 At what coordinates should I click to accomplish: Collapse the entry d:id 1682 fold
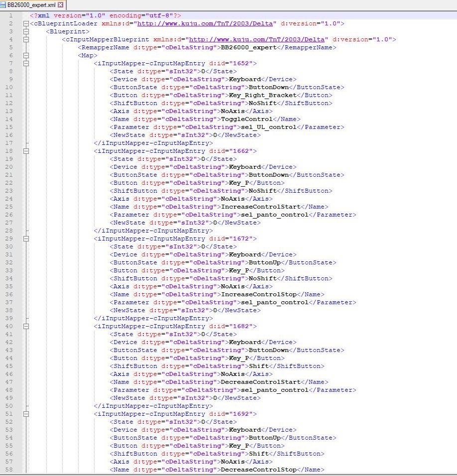coord(26,327)
